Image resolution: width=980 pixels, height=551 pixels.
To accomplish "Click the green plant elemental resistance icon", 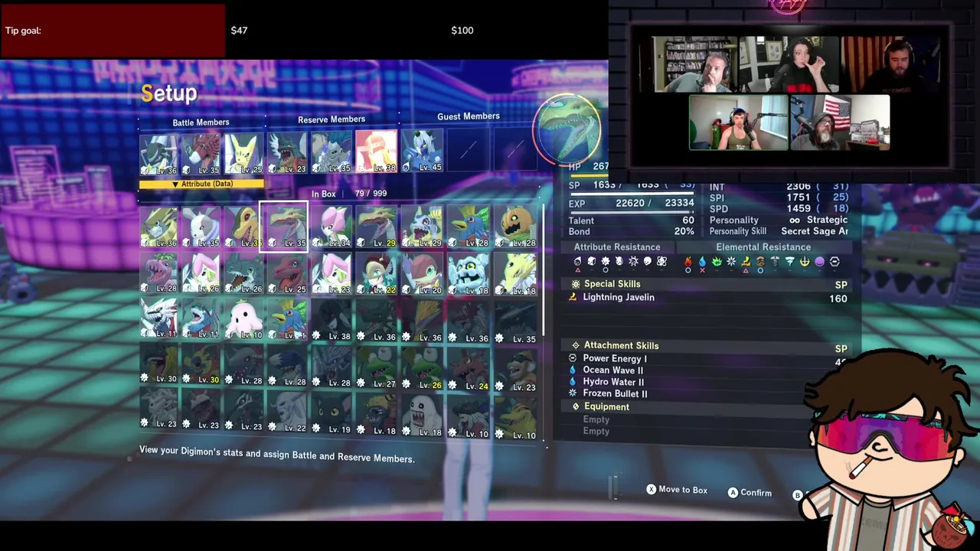I will point(717,262).
